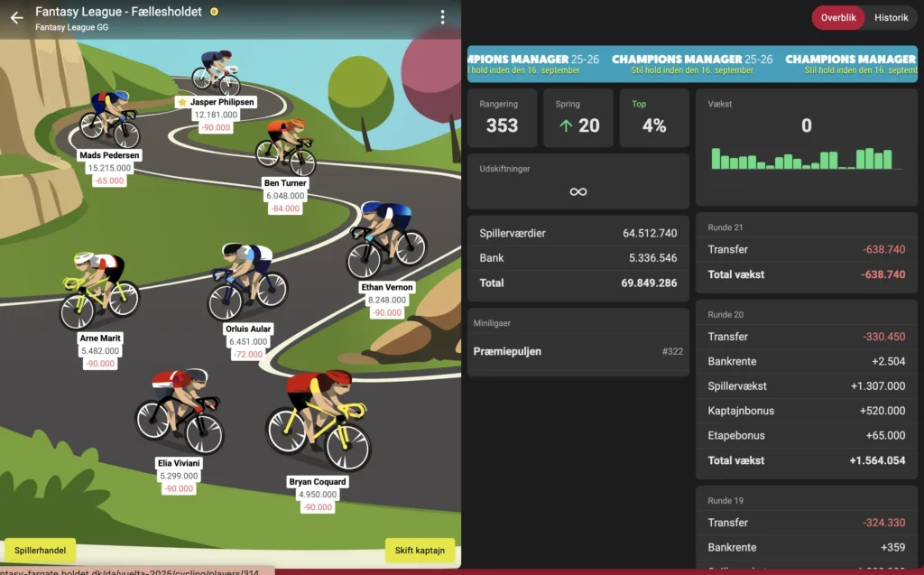924x575 pixels.
Task: Click the Total 69.849.286 row
Action: [x=578, y=283]
